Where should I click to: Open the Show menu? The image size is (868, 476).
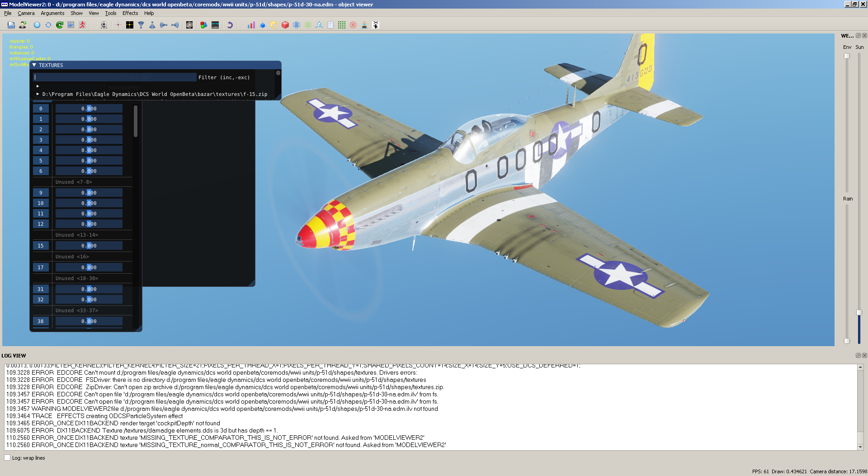(76, 13)
